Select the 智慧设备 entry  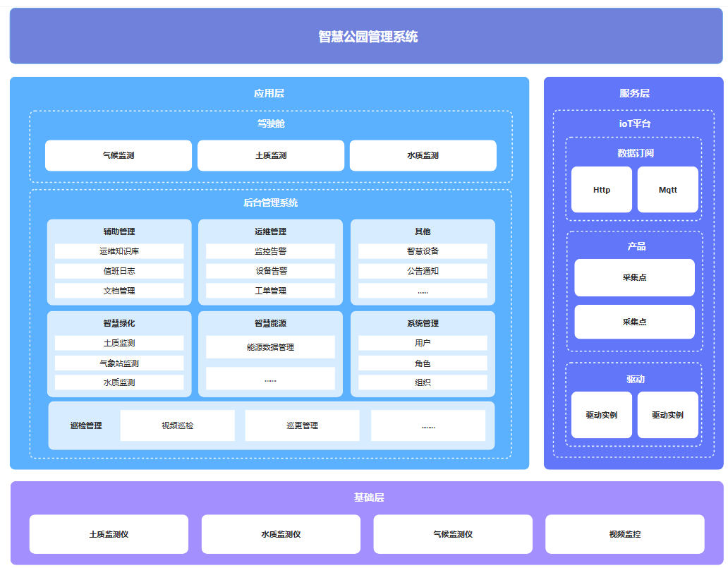pyautogui.click(x=423, y=251)
